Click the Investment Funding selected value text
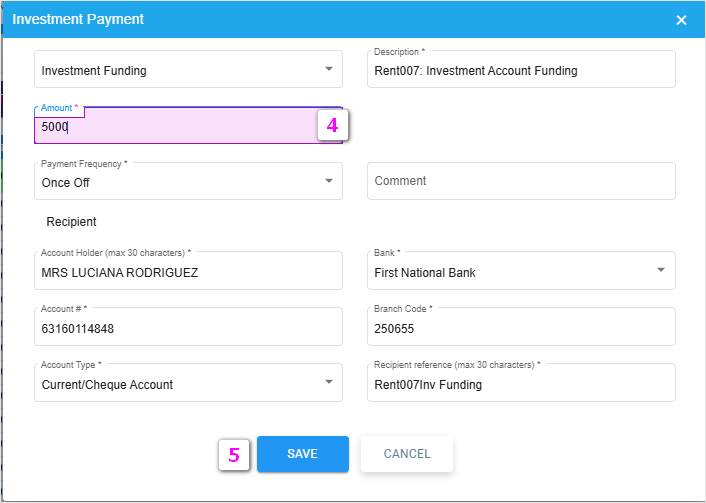Viewport: 706px width, 503px height. 94,71
